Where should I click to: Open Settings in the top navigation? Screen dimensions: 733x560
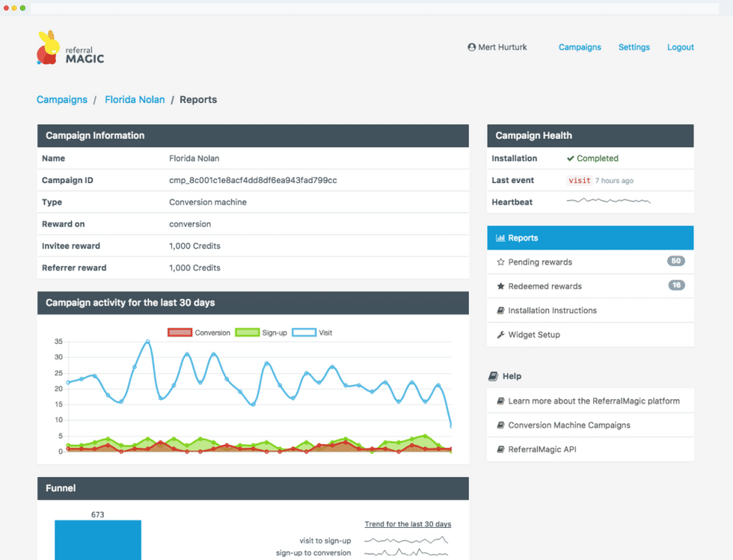(x=634, y=47)
